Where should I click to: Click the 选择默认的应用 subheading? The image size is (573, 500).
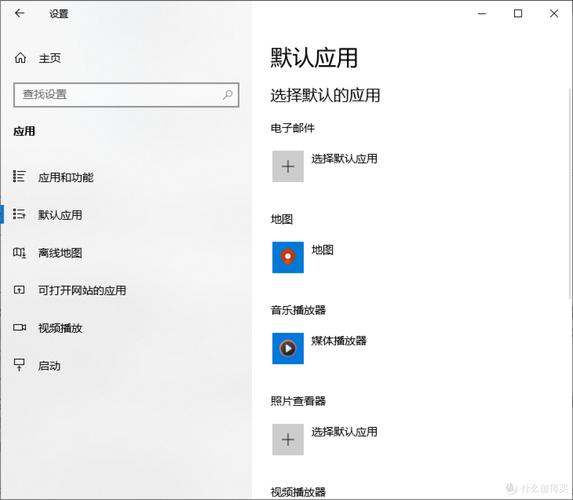pyautogui.click(x=325, y=95)
